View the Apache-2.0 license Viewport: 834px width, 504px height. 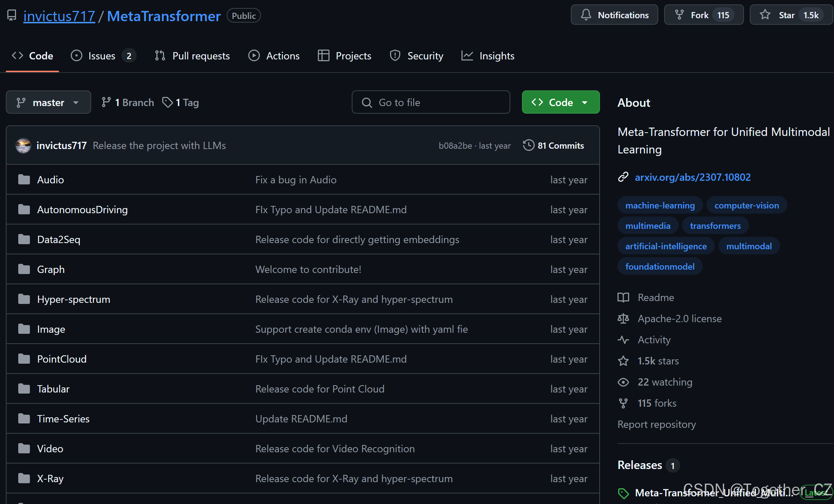(679, 319)
